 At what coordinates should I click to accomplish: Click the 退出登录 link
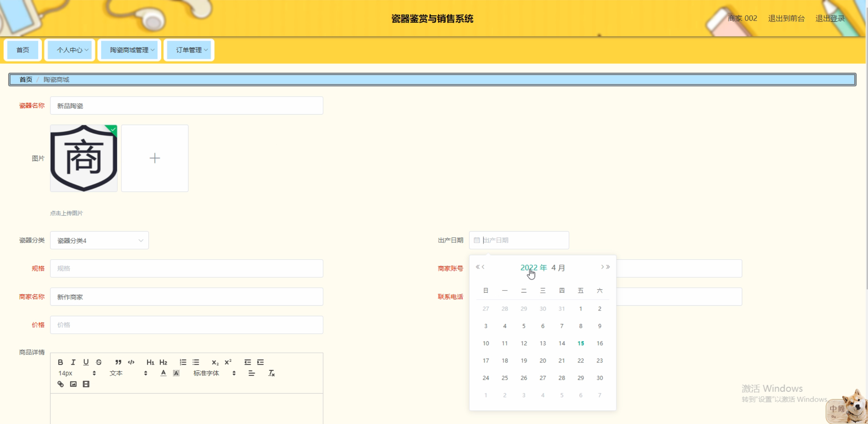[x=830, y=18]
